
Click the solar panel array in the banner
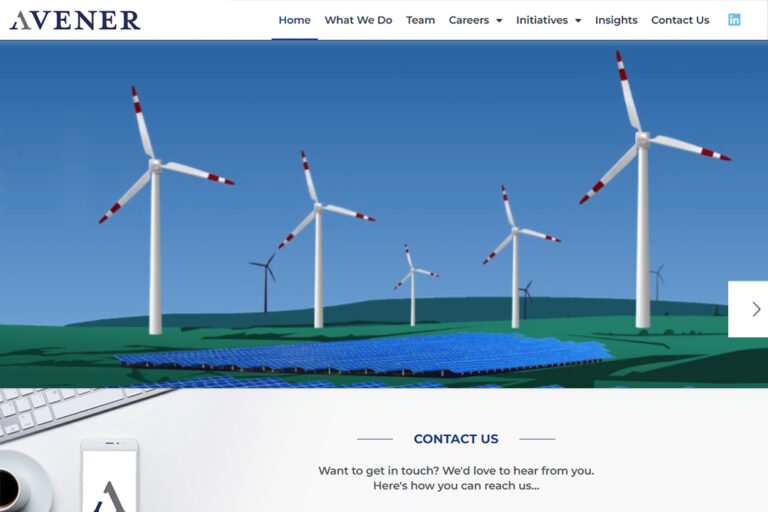coord(380,353)
